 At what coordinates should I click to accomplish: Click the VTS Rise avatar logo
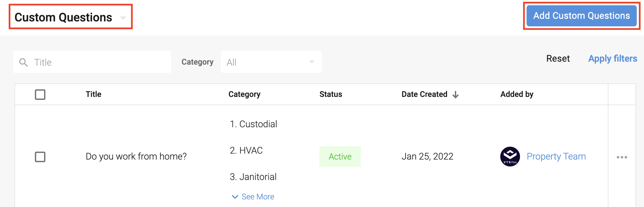point(510,157)
